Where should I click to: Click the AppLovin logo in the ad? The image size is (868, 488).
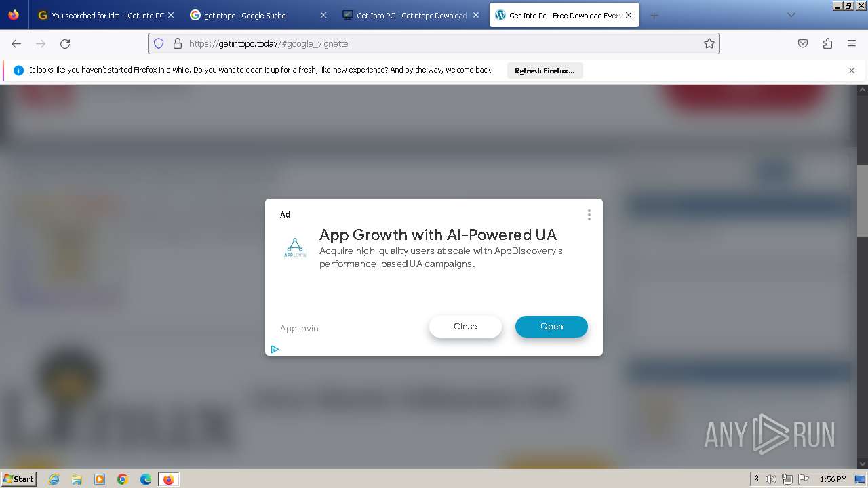[295, 247]
